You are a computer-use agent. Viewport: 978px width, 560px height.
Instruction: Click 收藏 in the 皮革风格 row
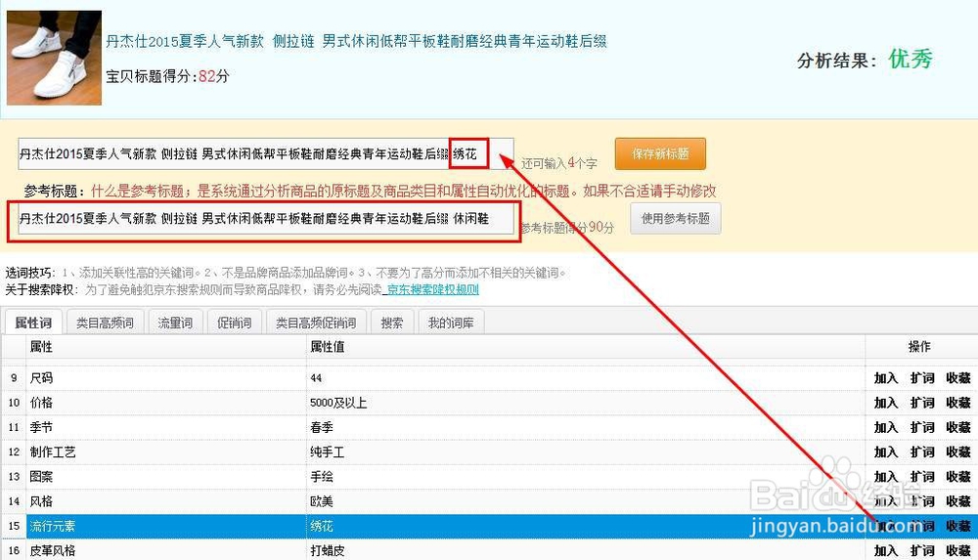click(958, 550)
